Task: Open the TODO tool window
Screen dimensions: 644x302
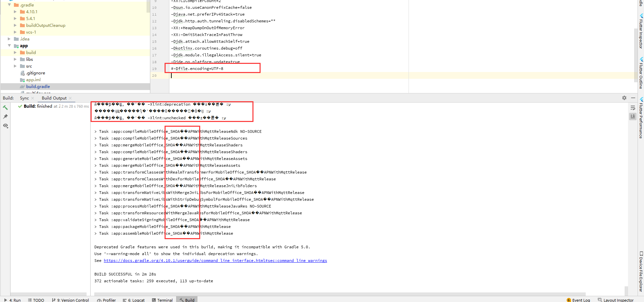Action: 36,300
